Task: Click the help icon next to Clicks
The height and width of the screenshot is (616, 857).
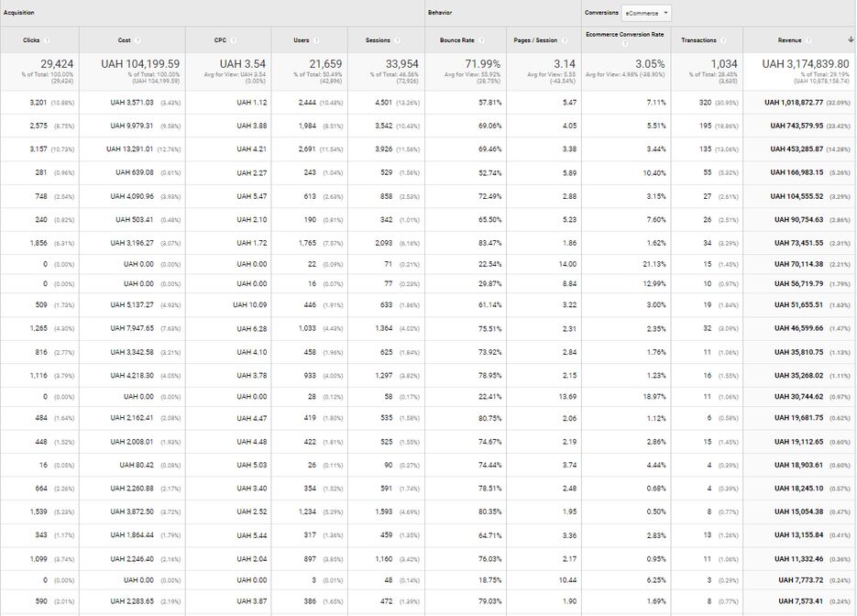Action: point(47,40)
